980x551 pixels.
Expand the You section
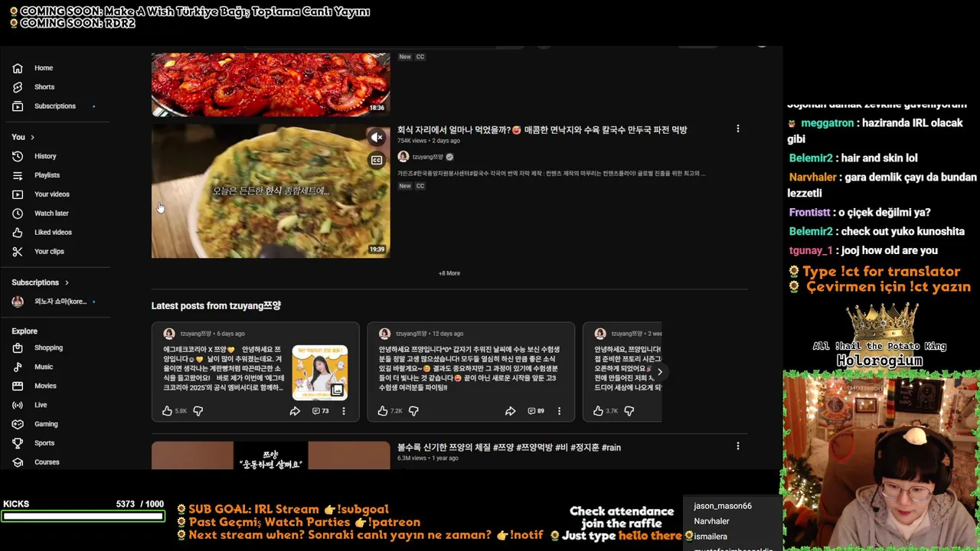click(x=23, y=137)
